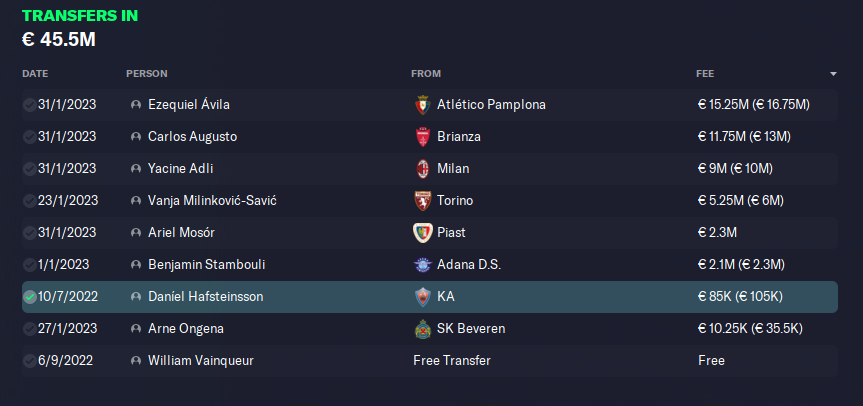Click the Brianza club badge icon
This screenshot has width=863, height=406.
click(421, 137)
